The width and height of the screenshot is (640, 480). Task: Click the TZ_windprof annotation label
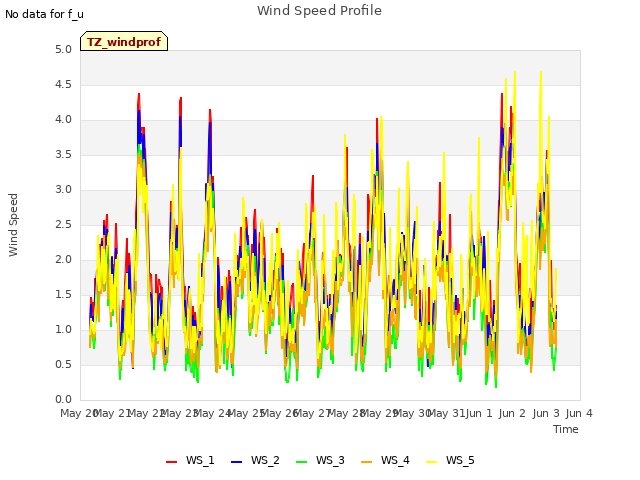coord(124,41)
